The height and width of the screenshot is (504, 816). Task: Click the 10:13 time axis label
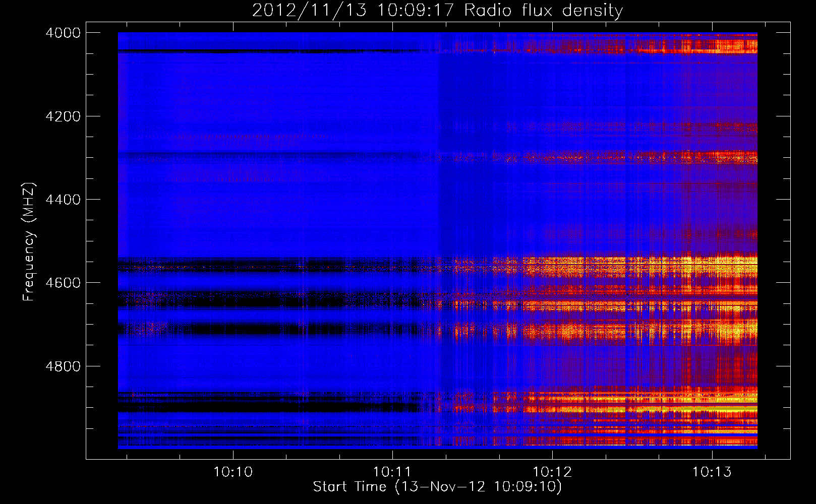[x=712, y=472]
